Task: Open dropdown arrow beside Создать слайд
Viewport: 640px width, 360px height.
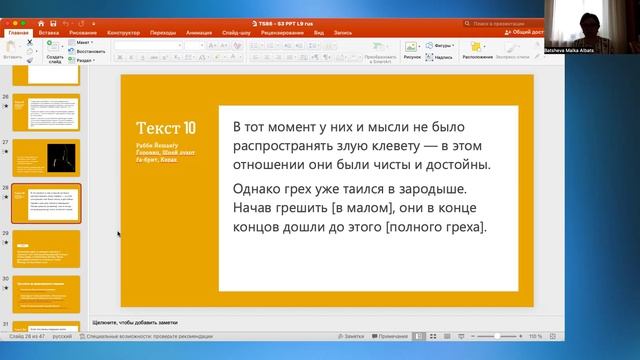Action: coord(62,47)
